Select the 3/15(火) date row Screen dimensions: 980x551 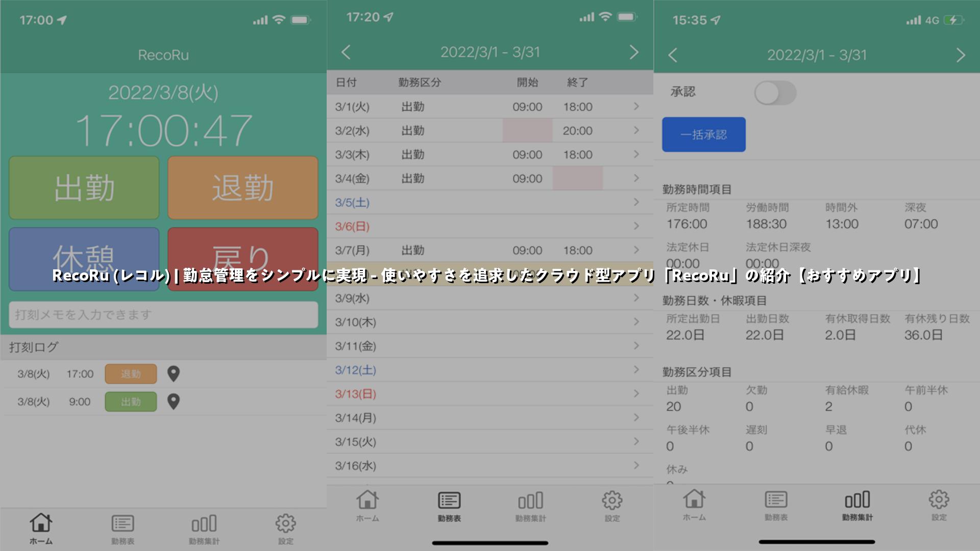pos(490,442)
